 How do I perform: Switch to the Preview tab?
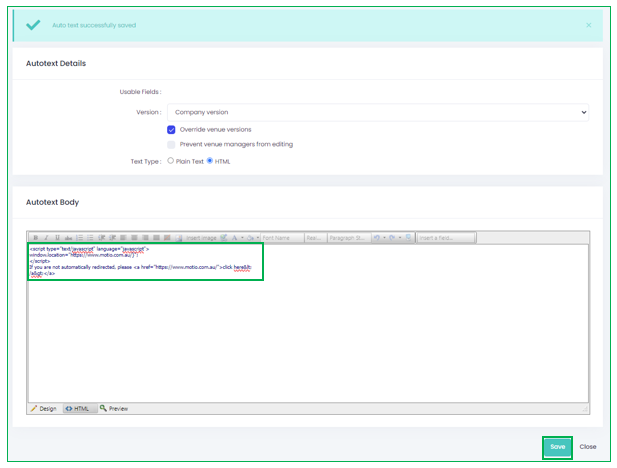[114, 409]
